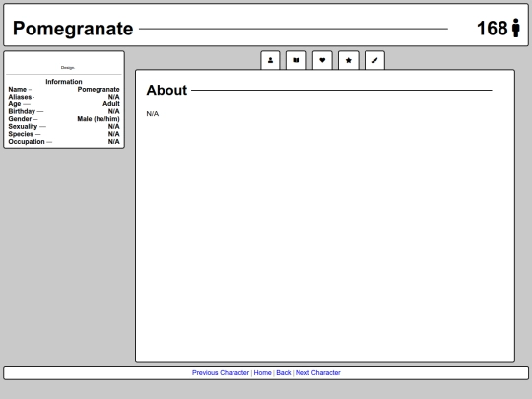
Task: Click the standing person icon beside 168
Action: [516, 28]
